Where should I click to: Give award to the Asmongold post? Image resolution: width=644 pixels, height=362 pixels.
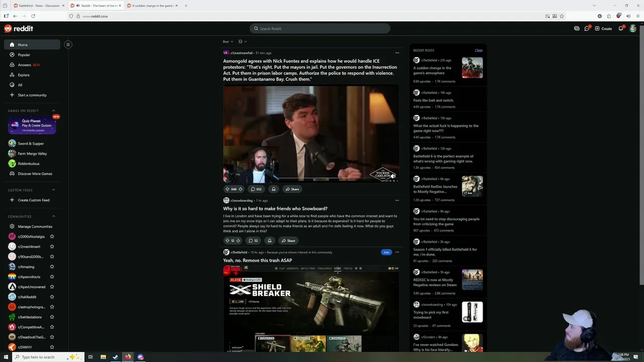273,189
